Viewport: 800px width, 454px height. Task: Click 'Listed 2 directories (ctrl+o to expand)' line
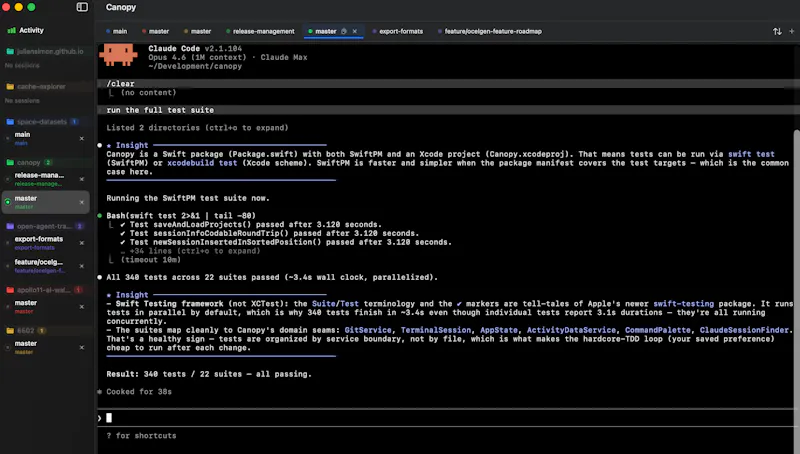pyautogui.click(x=197, y=128)
